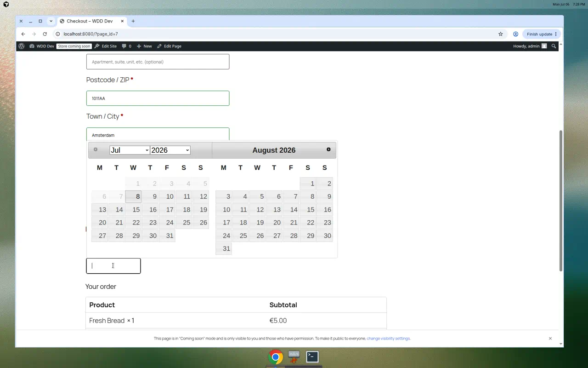Click Edit Page in admin bar
The image size is (588, 368).
tap(169, 46)
